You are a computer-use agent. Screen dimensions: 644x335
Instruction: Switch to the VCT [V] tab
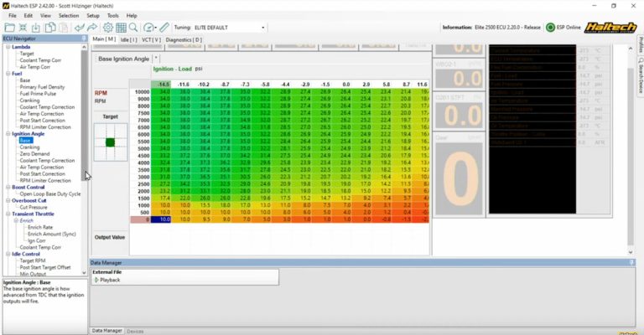[152, 39]
